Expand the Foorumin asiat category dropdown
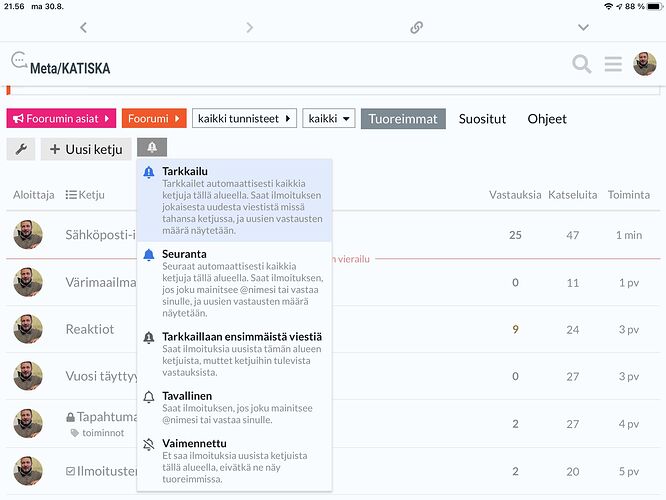Viewport: 666px width, 500px height. click(62, 119)
